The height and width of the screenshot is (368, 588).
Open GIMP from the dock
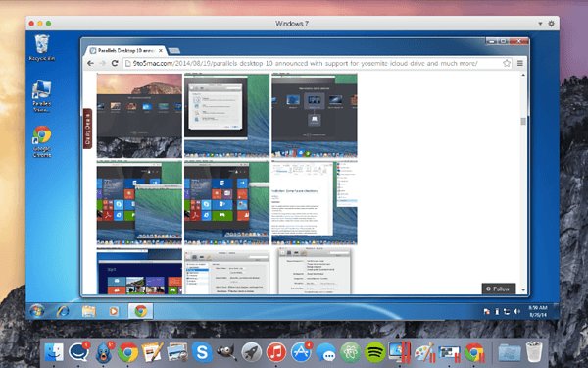[x=226, y=352]
